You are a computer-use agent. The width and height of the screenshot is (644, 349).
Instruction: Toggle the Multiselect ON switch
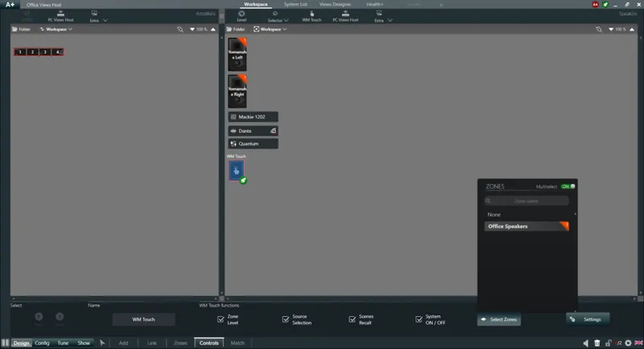click(568, 187)
